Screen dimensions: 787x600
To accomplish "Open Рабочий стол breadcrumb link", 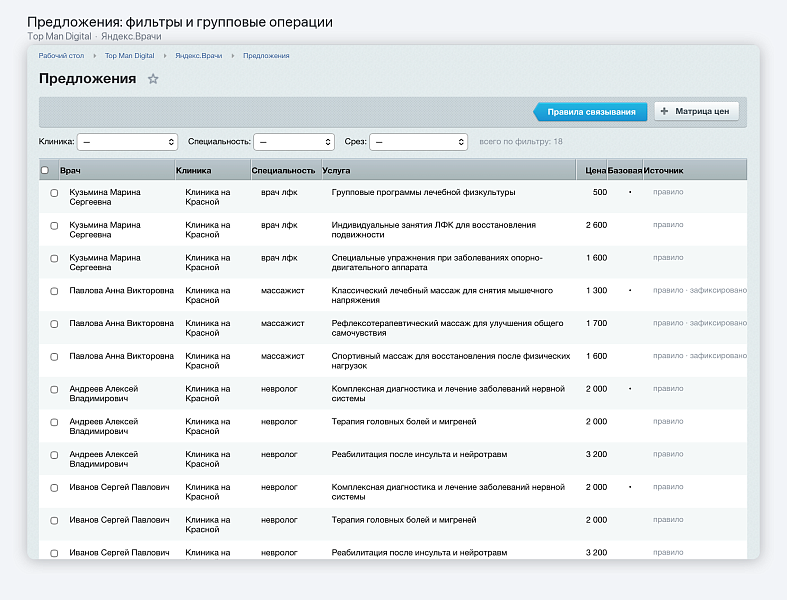I will pos(61,56).
